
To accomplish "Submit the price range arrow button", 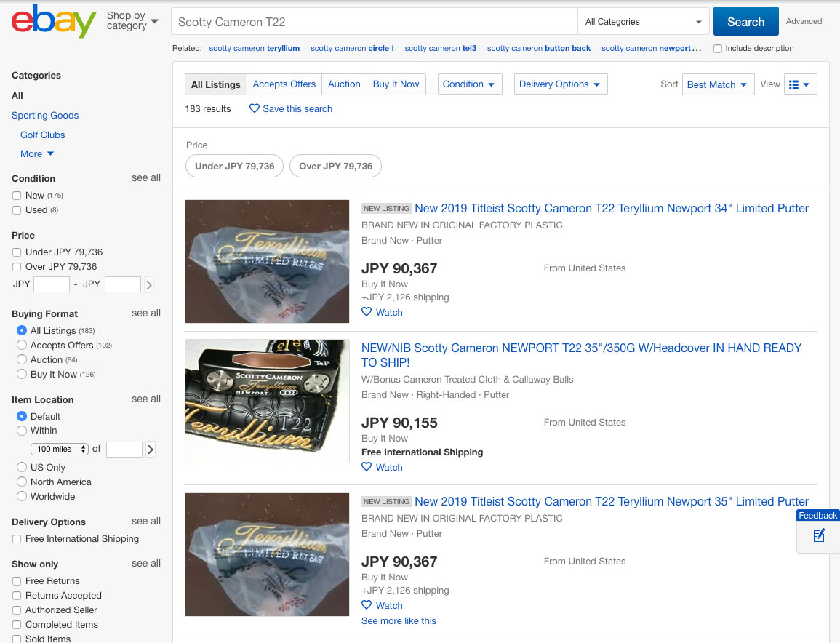I will [149, 284].
